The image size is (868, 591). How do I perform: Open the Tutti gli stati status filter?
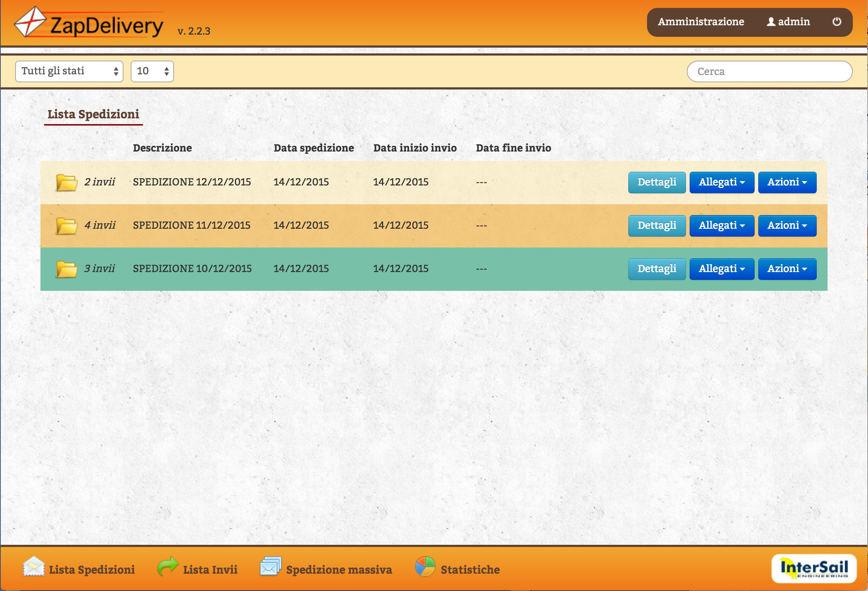pyautogui.click(x=69, y=71)
